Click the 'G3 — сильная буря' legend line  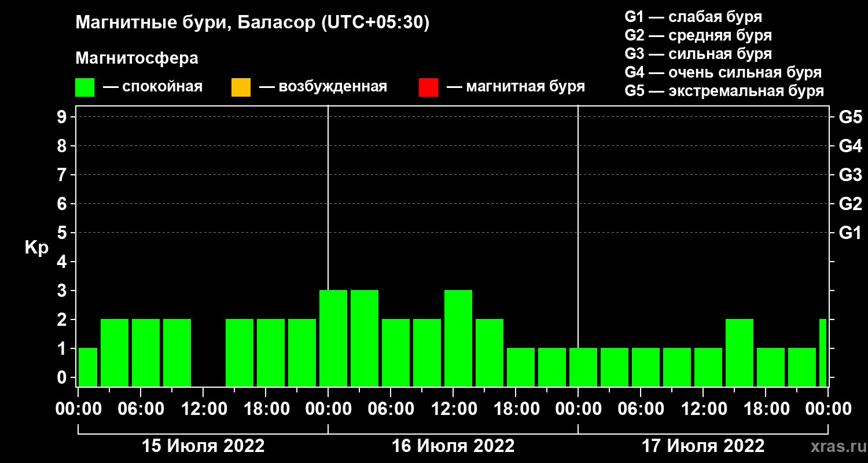click(698, 54)
